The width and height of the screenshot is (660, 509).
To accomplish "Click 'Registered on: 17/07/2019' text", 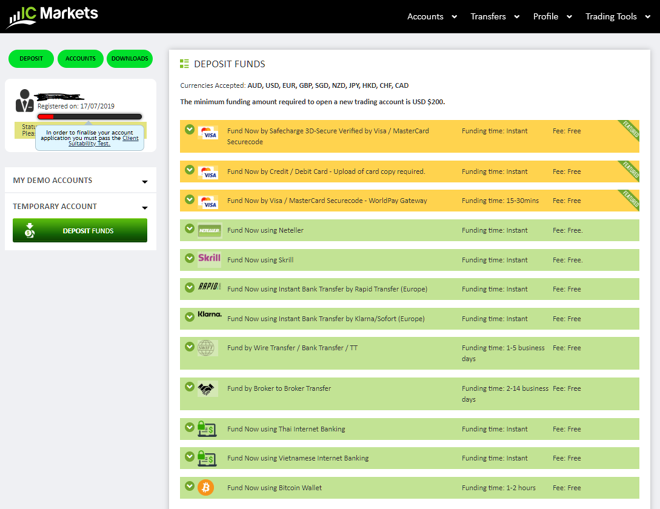I will point(76,106).
